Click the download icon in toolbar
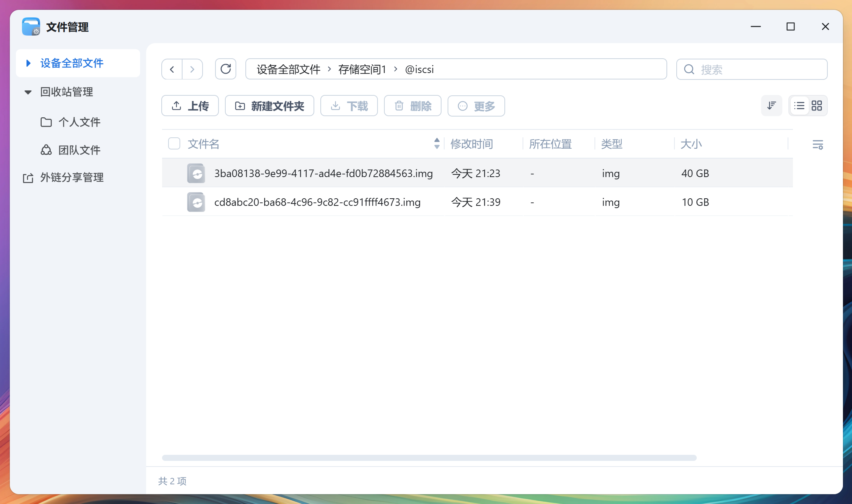 (x=335, y=106)
